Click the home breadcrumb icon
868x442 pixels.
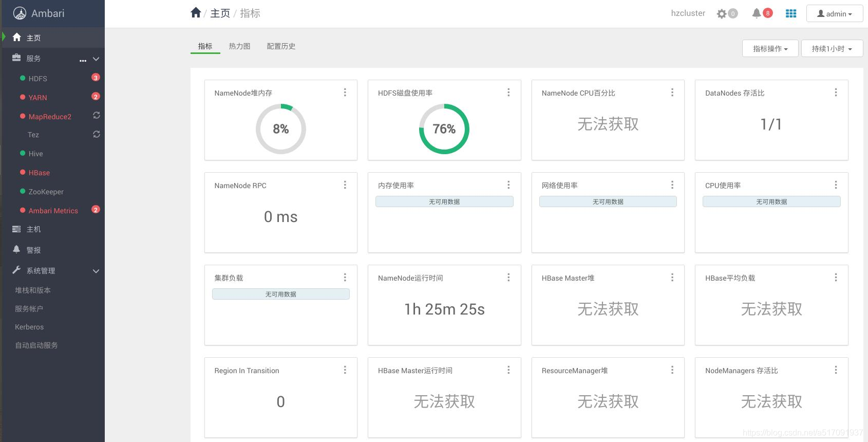click(196, 13)
